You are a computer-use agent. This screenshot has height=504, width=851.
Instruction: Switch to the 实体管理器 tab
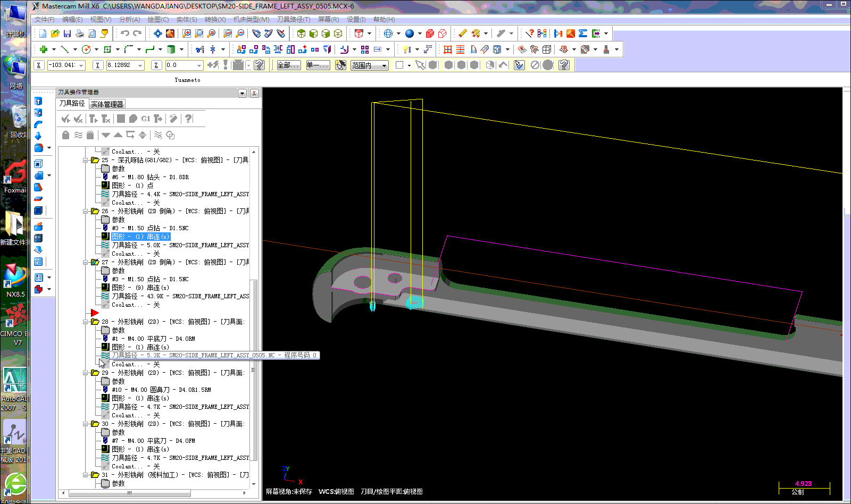[107, 104]
